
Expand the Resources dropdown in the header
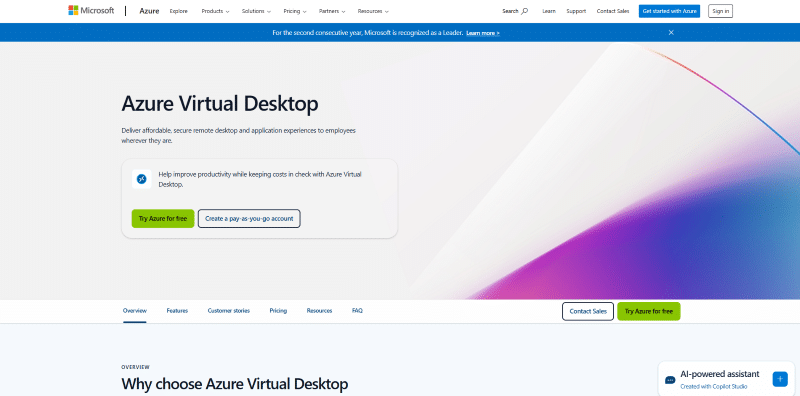(x=373, y=11)
